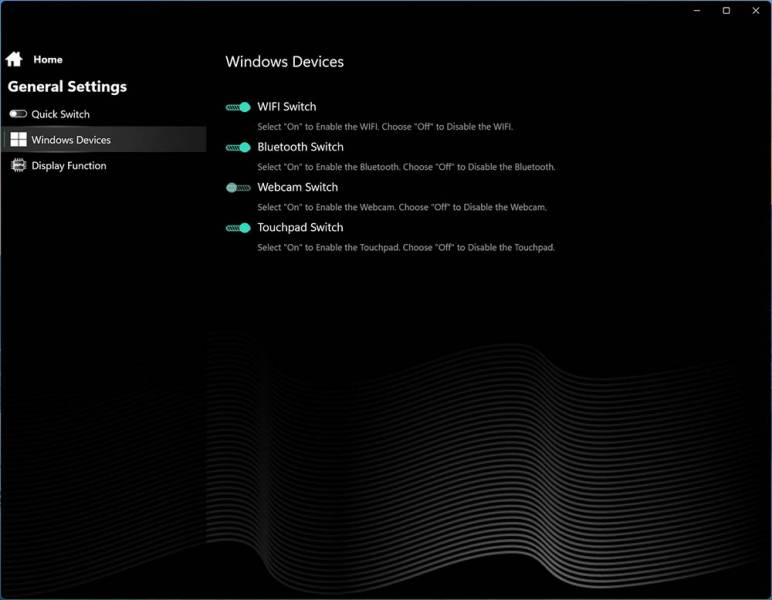Image resolution: width=772 pixels, height=600 pixels.
Task: Go to Home text label
Action: (x=48, y=60)
